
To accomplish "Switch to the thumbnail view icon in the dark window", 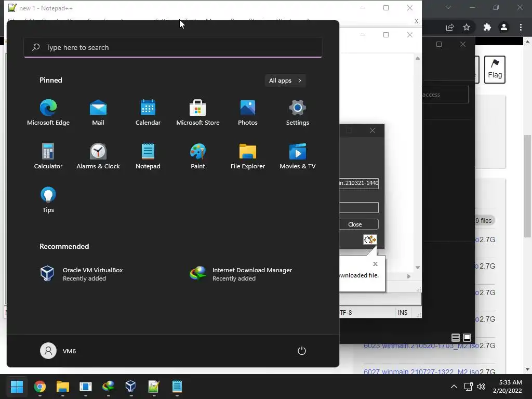I will point(467,338).
